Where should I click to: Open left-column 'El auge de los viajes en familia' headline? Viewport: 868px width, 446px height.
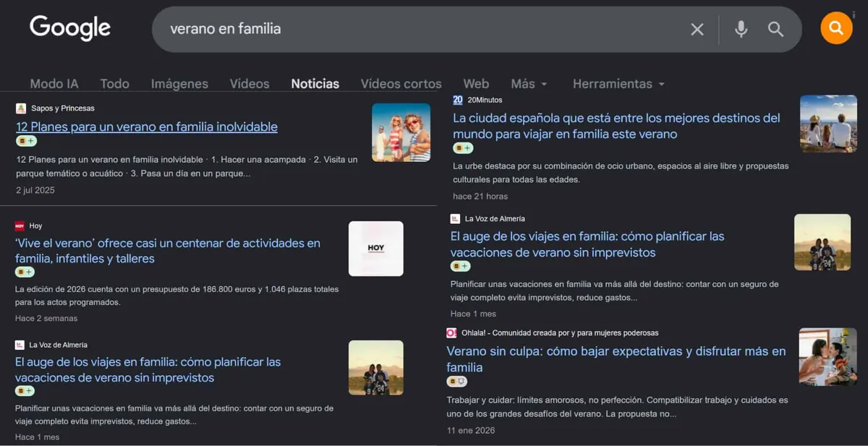click(148, 369)
